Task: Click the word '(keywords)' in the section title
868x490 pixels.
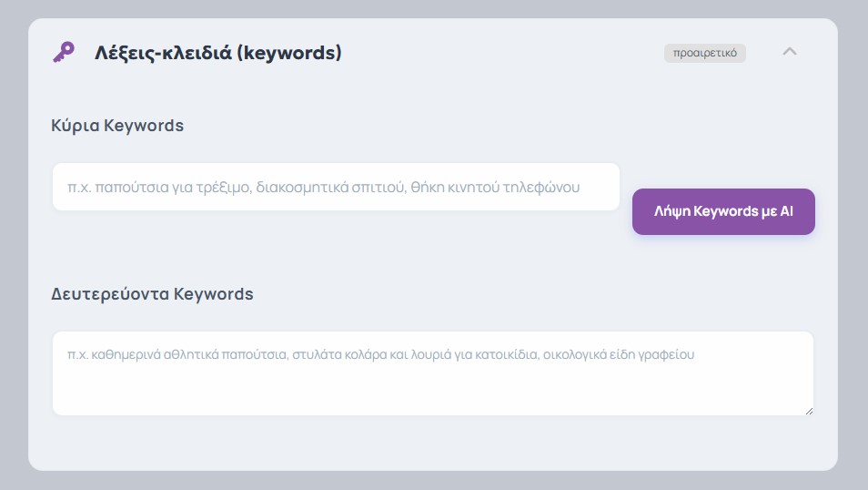Action: [297, 53]
